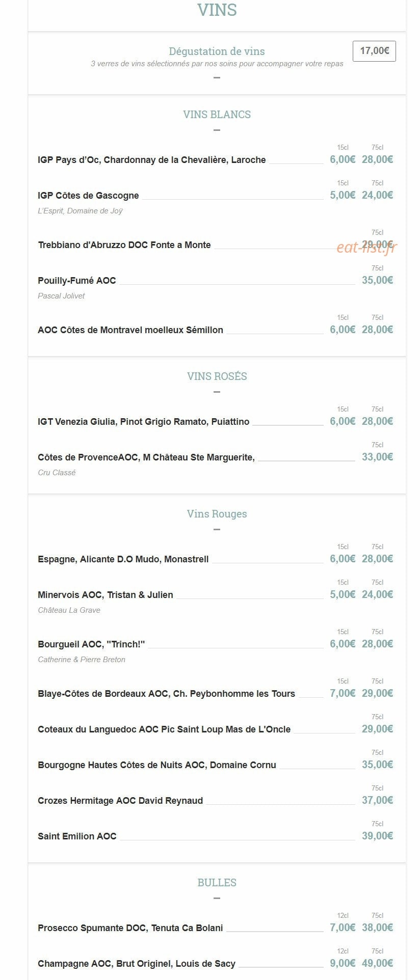Viewport: 420px width, 980px height.
Task: Click the Pouilly-Fumé AOC 35,00€ price
Action: tap(377, 280)
